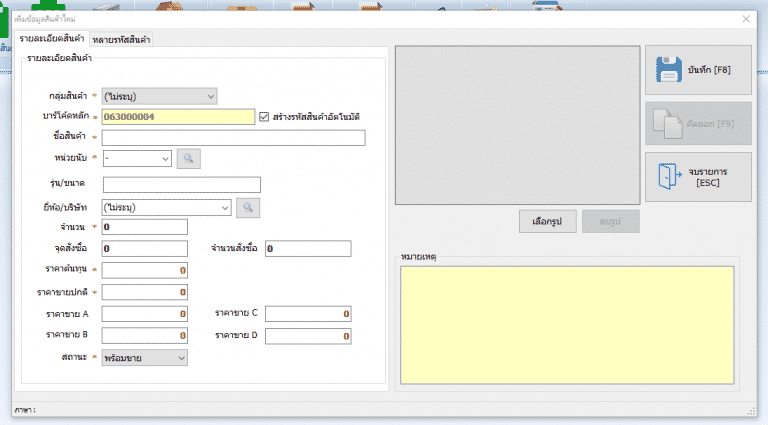Click the search icon next to ยี่ห้อ/บริษัท
This screenshot has height=425, width=768.
click(x=247, y=207)
